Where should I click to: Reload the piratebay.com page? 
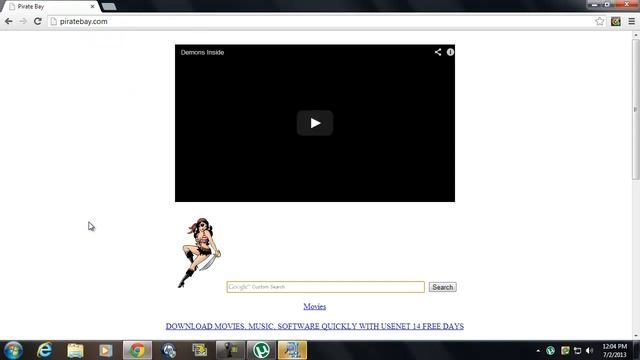[x=38, y=21]
